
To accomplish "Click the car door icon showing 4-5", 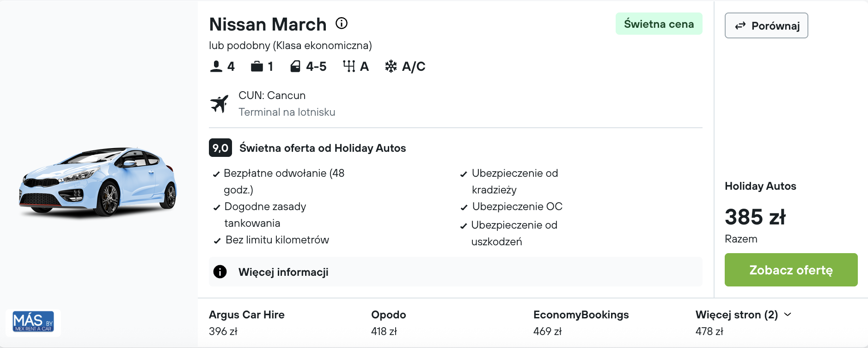I will (295, 67).
